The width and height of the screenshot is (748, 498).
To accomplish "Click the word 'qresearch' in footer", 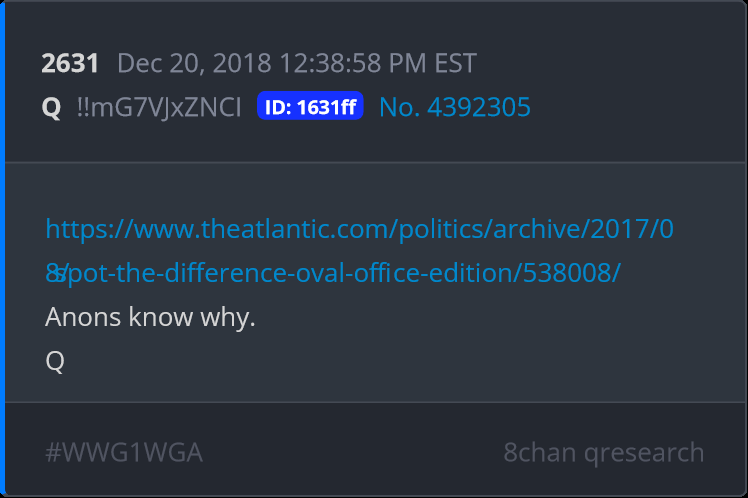I will click(644, 453).
